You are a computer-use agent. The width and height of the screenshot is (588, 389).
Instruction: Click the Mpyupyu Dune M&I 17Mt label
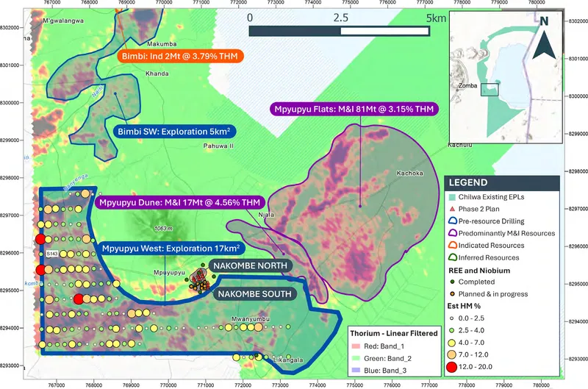pos(179,202)
